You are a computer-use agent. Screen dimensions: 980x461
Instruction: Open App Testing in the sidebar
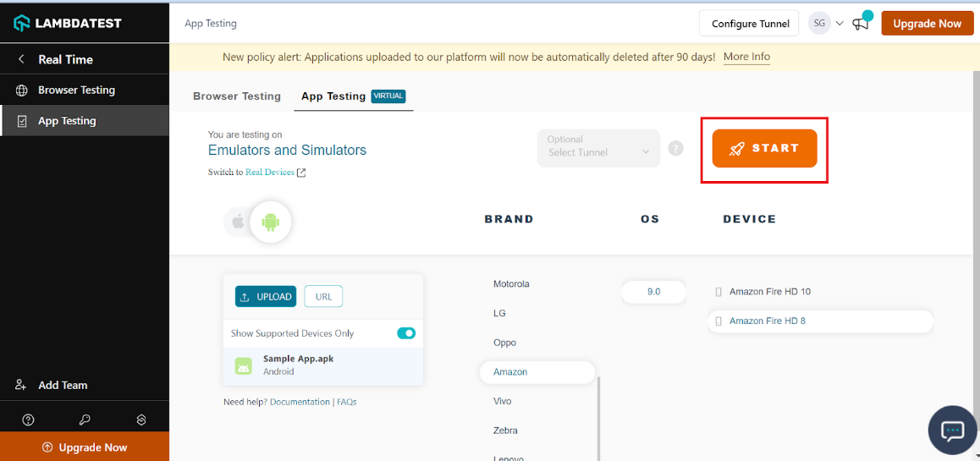tap(85, 121)
